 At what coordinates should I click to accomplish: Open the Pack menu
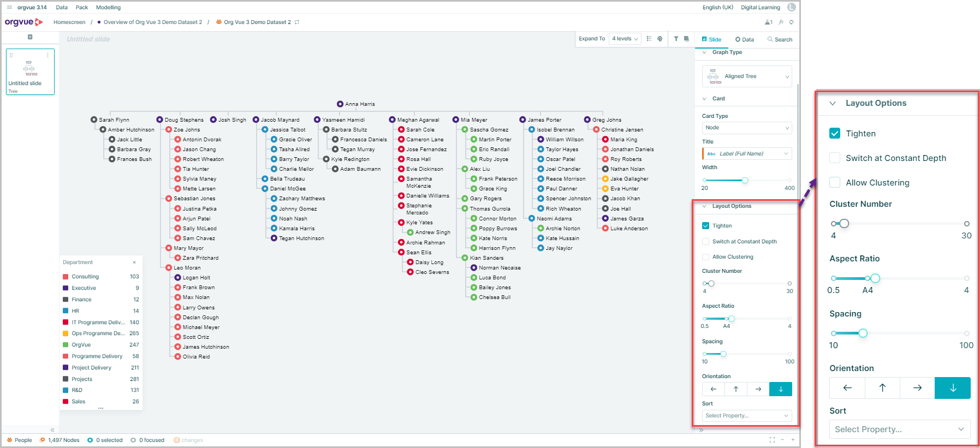coord(82,8)
